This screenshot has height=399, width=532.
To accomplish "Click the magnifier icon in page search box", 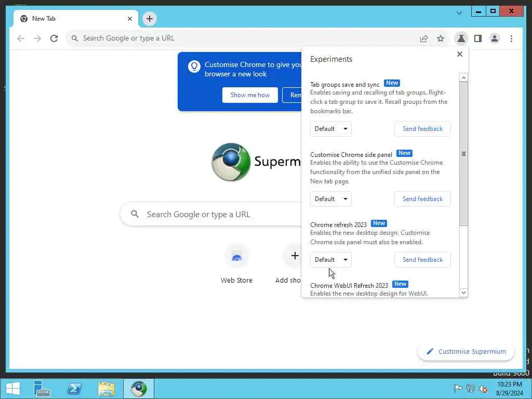I will (x=135, y=214).
